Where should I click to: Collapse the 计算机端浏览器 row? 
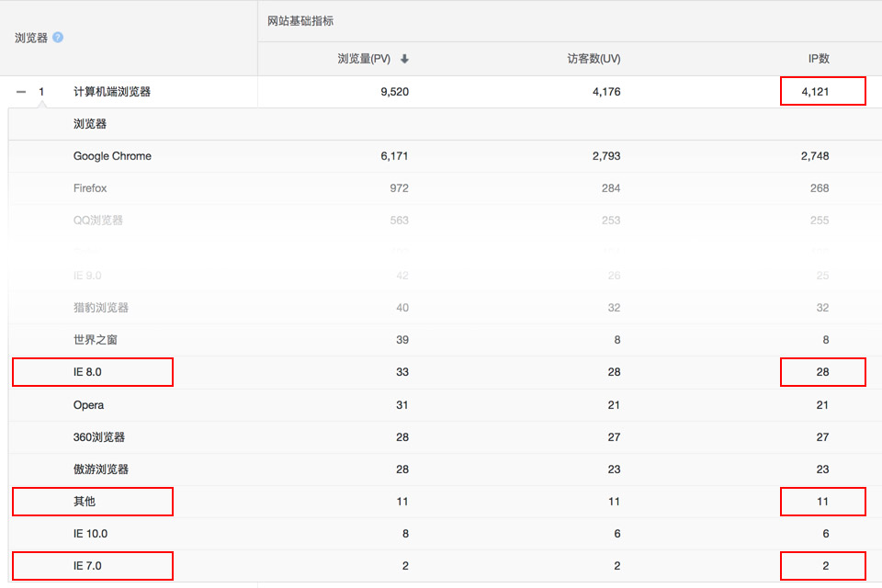click(21, 92)
